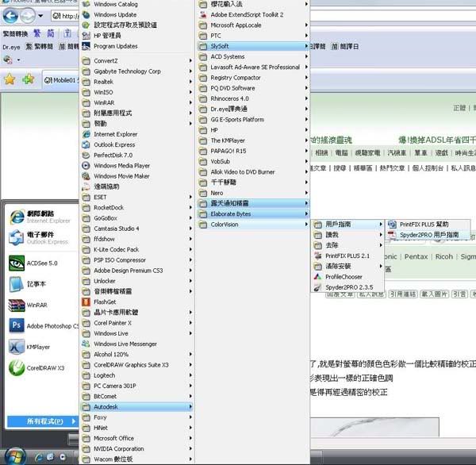Open PrintFIX PLUS help file
This screenshot has height=465, width=476.
428,224
